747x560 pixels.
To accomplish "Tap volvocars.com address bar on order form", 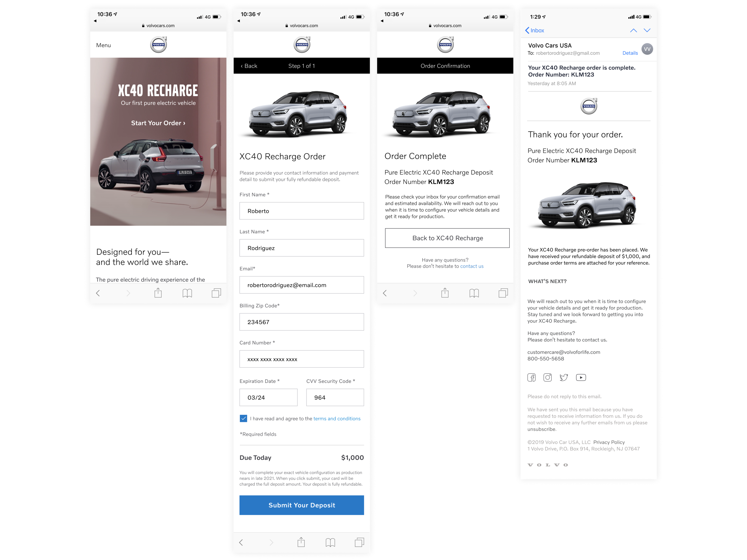I will [x=302, y=26].
